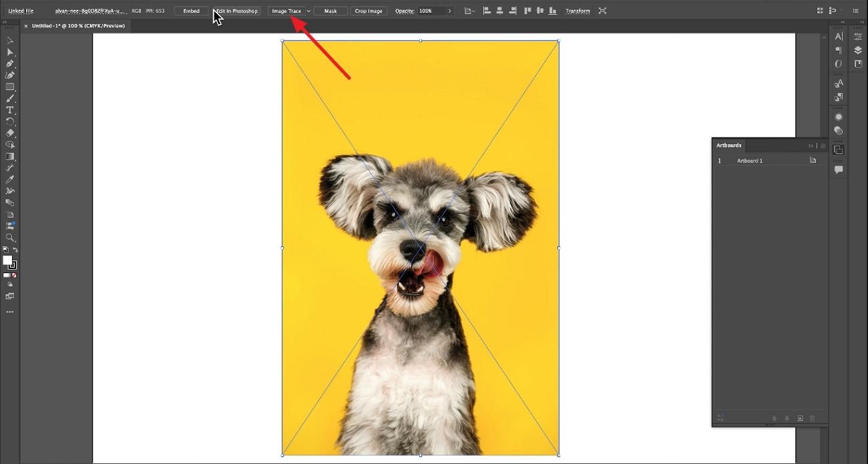Select the Pen tool
The image size is (868, 464).
(x=9, y=64)
